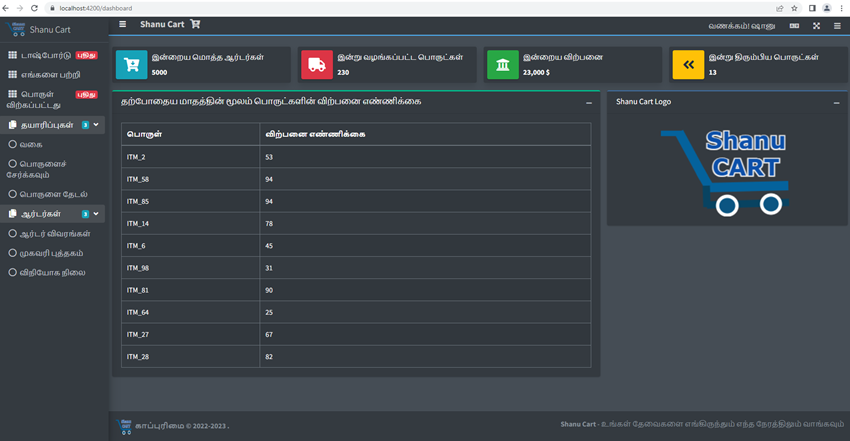Screen dimensions: 850x441
Task: Click the blue count badge on தயாரிப்புகள்
Action: pos(85,125)
